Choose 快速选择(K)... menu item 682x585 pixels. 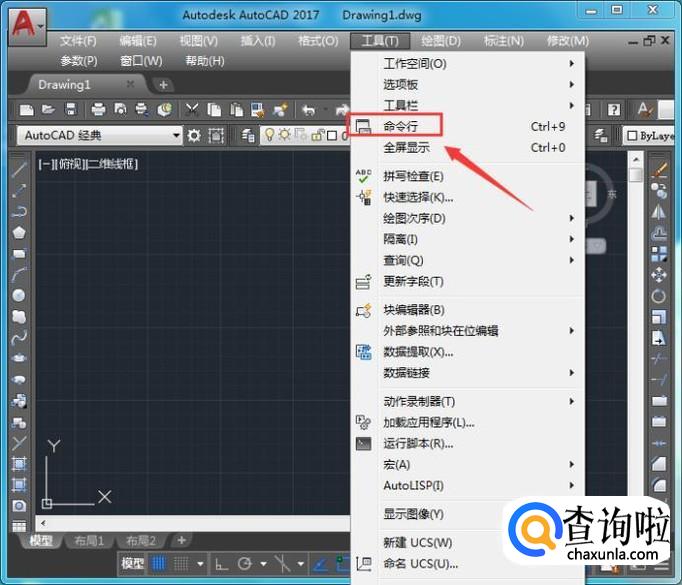[468, 197]
